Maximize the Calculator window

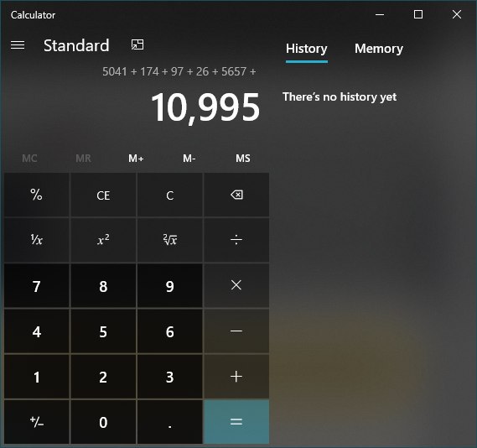418,14
